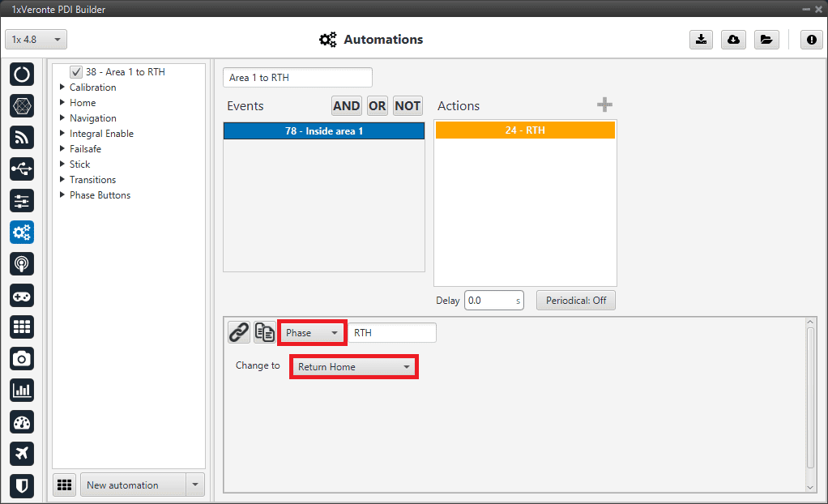Image resolution: width=828 pixels, height=504 pixels.
Task: Click the USB connections sidebar icon
Action: coord(22,169)
